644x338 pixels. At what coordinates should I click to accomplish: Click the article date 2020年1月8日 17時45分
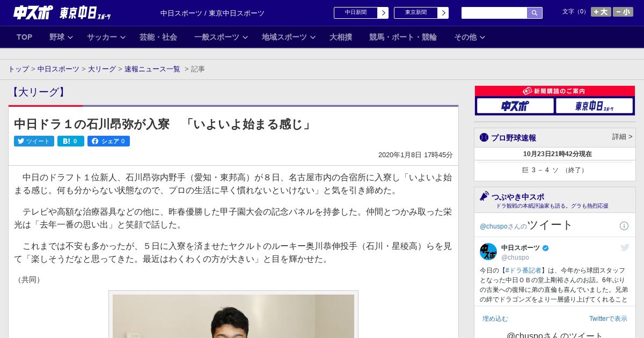pos(415,155)
